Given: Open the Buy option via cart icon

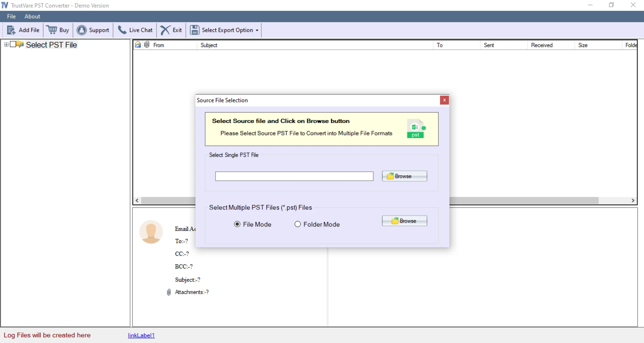Looking at the screenshot, I should (x=52, y=30).
